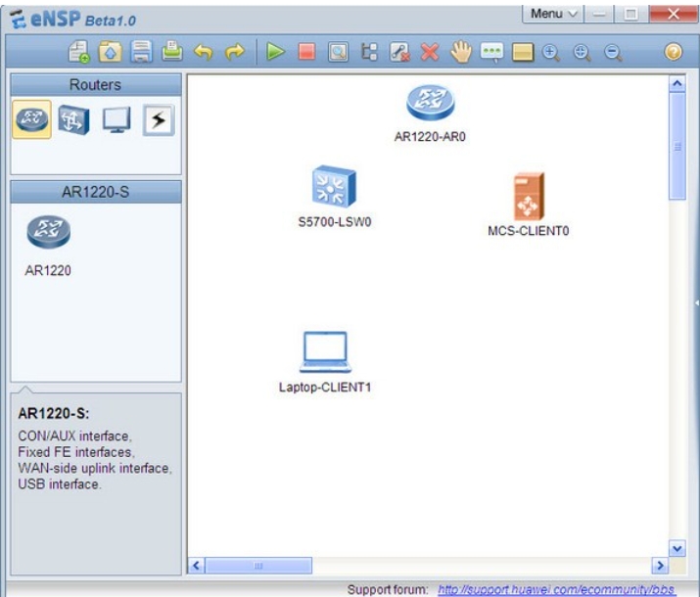700x597 pixels.
Task: Click the AR1220-AR0 router on canvas
Action: pos(431,103)
